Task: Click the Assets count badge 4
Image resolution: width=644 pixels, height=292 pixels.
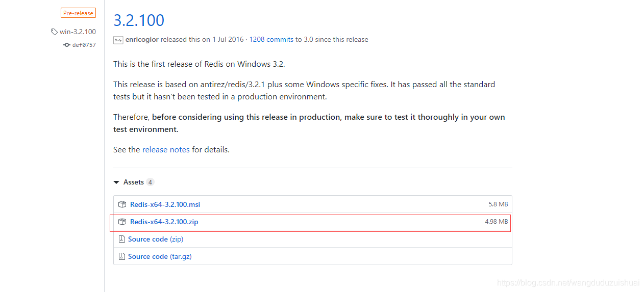Action: click(150, 182)
